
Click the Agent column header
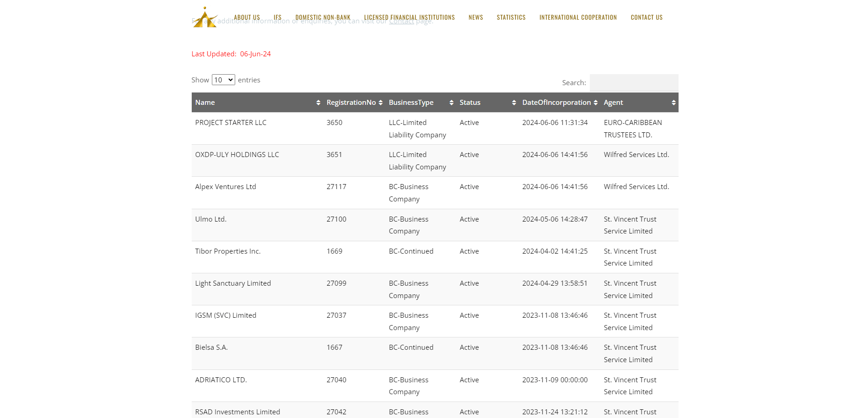639,103
